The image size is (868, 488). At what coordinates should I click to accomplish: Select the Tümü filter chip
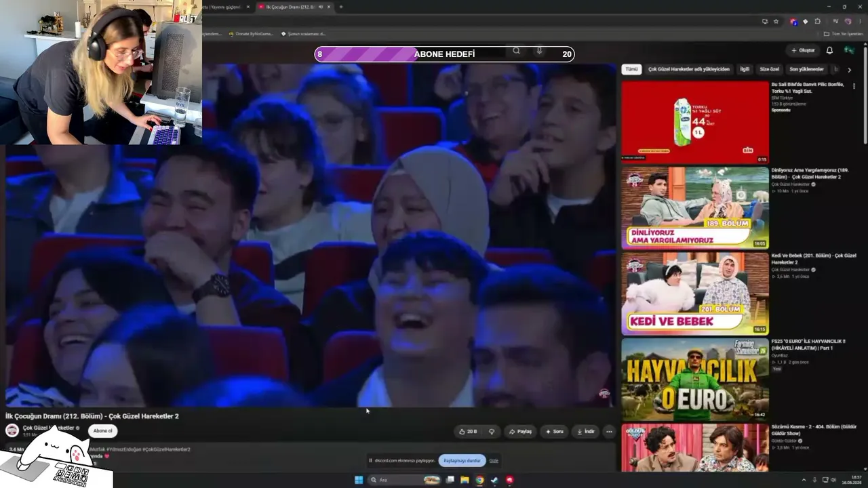pyautogui.click(x=631, y=69)
